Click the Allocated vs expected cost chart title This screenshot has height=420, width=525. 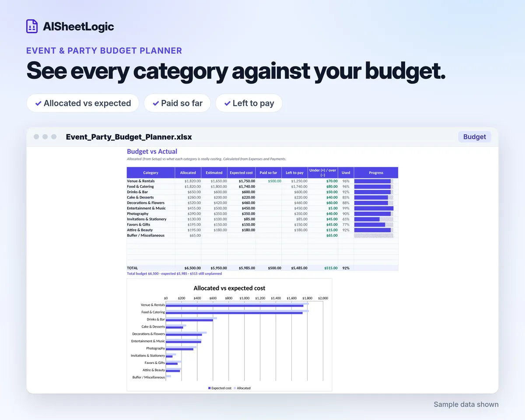(229, 288)
